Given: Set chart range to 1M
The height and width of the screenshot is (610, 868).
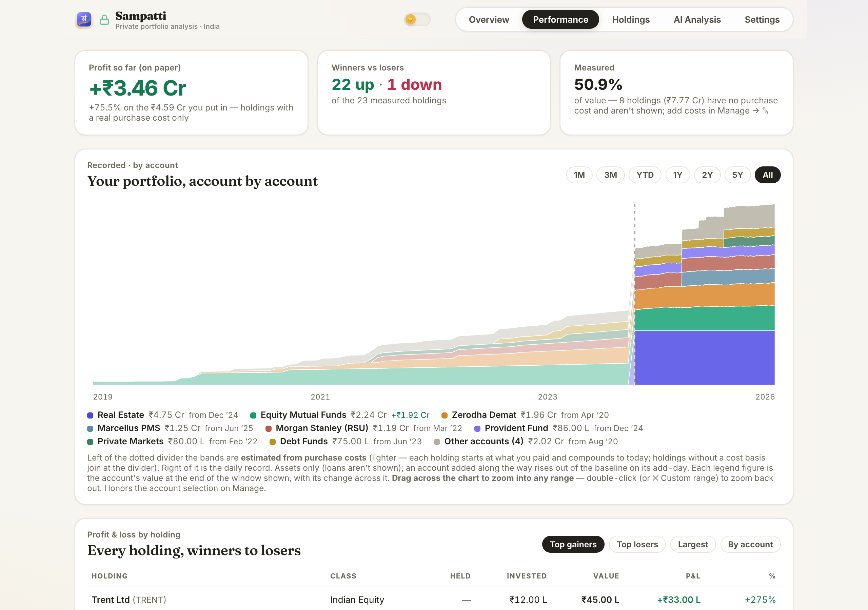Looking at the screenshot, I should (579, 175).
